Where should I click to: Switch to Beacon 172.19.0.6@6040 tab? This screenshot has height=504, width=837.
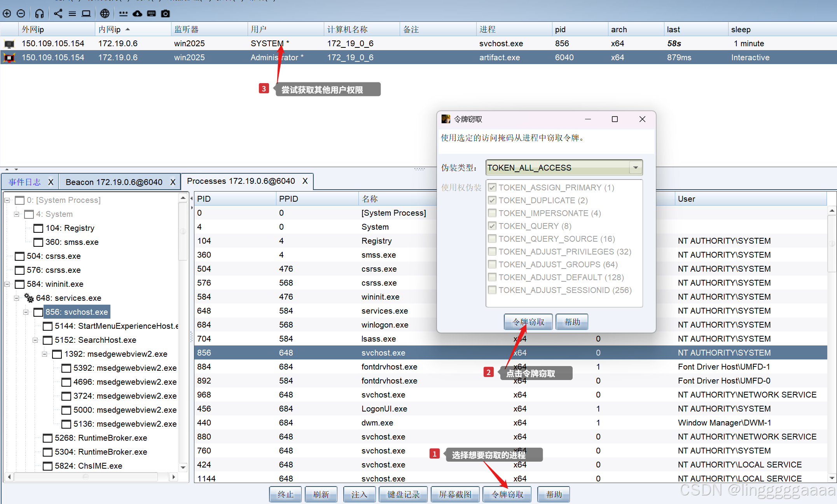click(x=114, y=182)
